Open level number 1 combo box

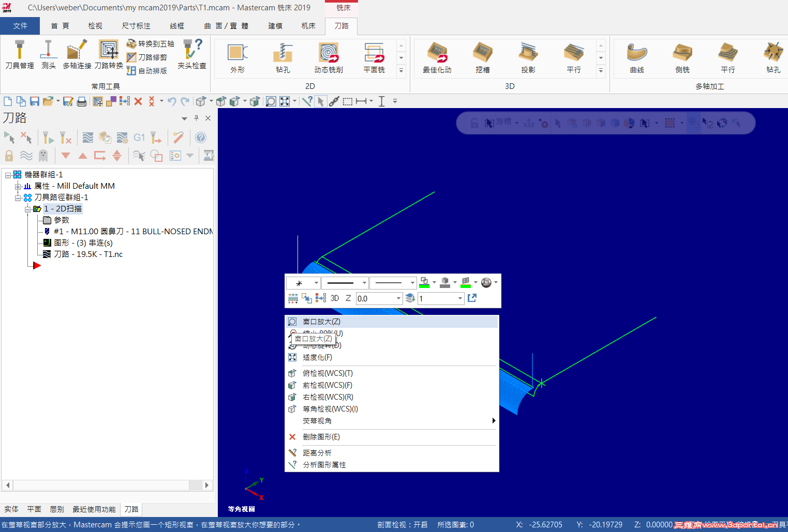coord(441,298)
